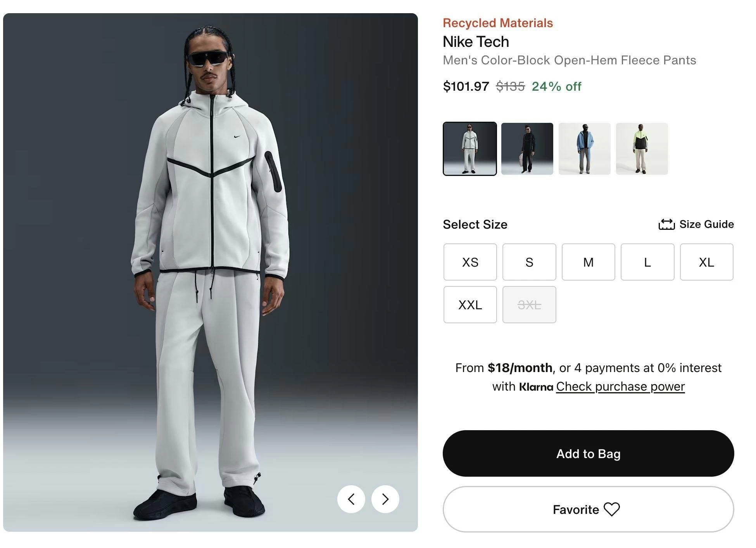Switch to the neon green color thumbnail
The width and height of the screenshot is (756, 548).
click(642, 149)
